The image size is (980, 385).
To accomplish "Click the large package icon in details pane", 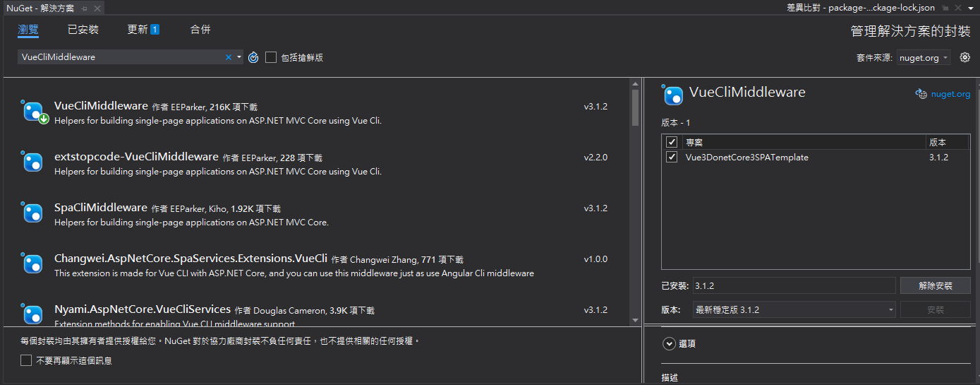I will tap(672, 95).
